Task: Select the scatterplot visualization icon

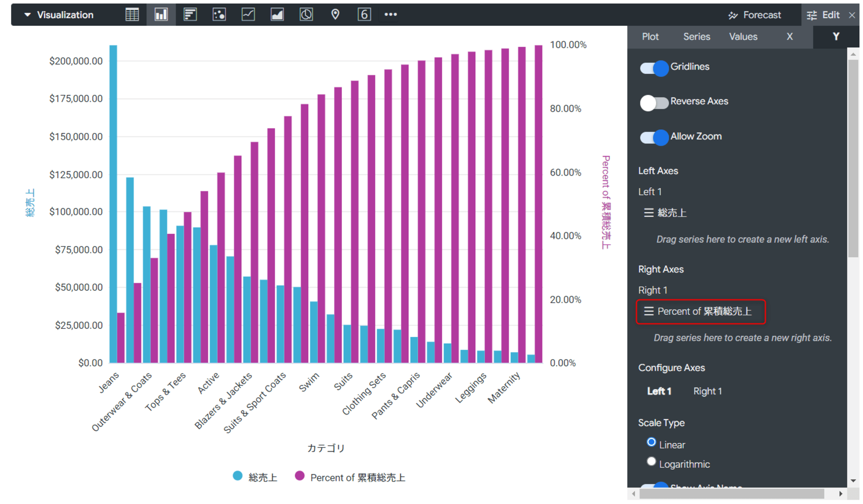Action: pos(219,15)
